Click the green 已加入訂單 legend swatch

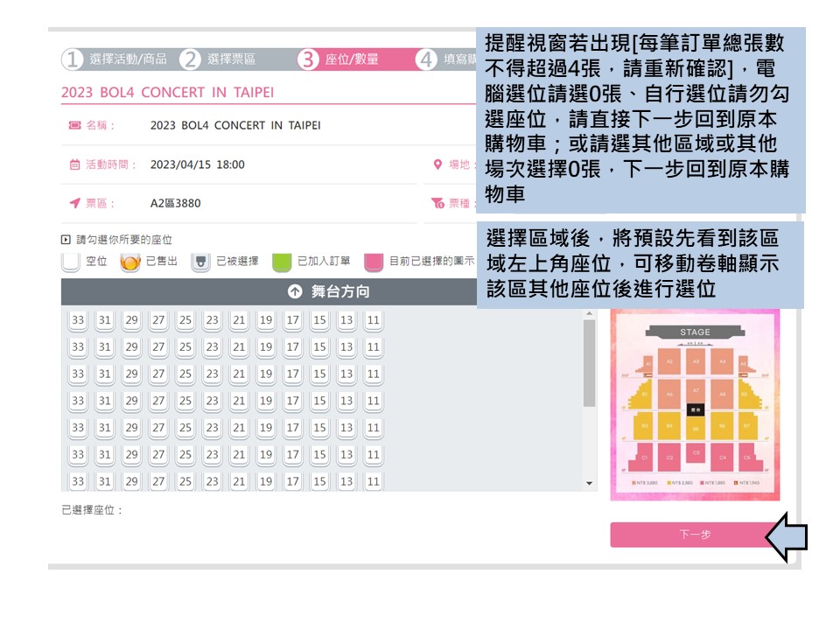pos(282,262)
